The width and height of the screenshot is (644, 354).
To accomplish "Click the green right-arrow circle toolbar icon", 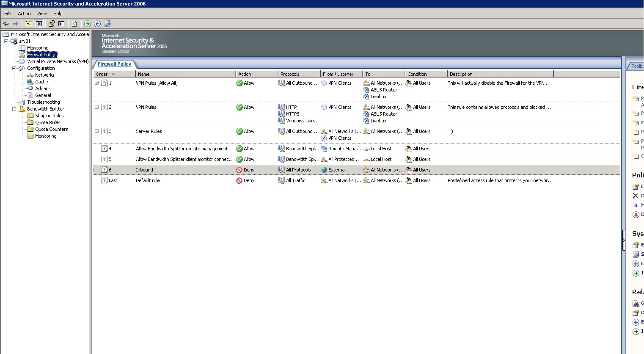I will (88, 24).
